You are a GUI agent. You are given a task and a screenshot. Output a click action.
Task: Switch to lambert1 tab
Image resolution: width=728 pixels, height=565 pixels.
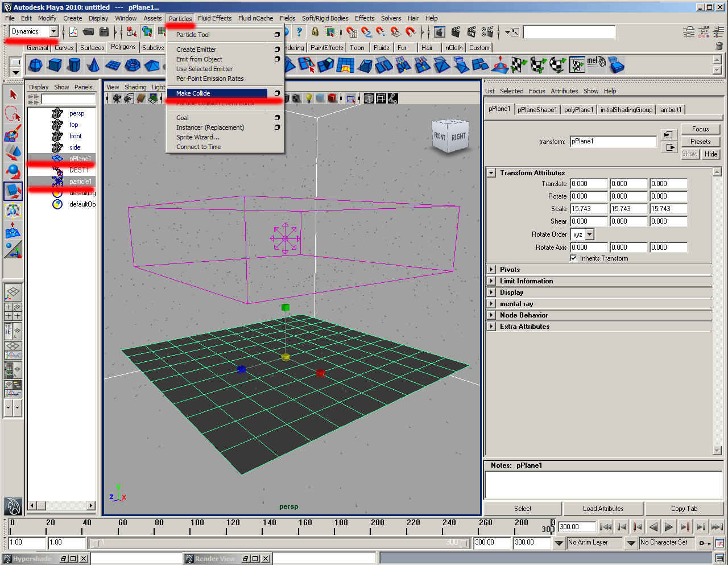(670, 110)
